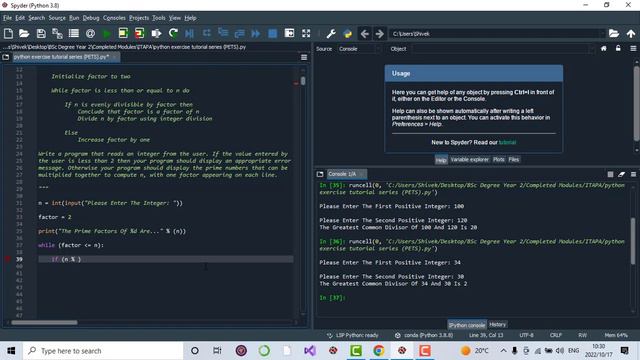
Task: Go back in working directory history
Action: [x=364, y=33]
